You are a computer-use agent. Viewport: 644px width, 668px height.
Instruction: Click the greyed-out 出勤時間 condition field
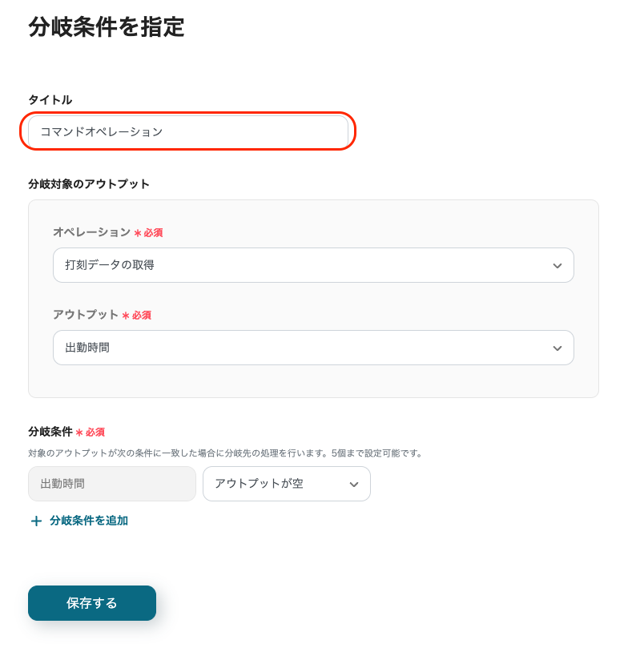111,484
